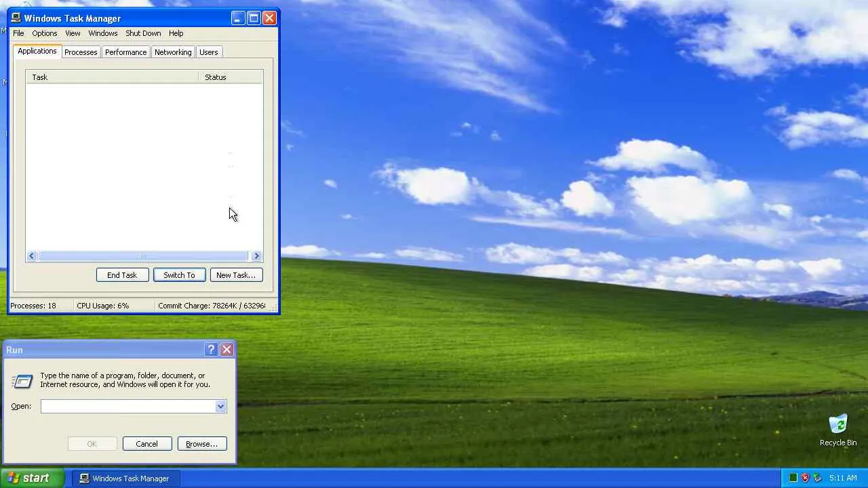
Task: Switch to the Networking tab
Action: (173, 52)
